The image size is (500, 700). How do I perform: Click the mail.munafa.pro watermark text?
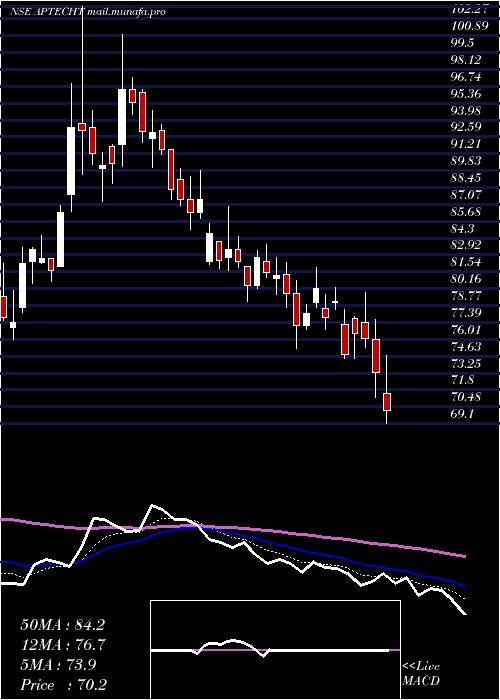coord(126,12)
